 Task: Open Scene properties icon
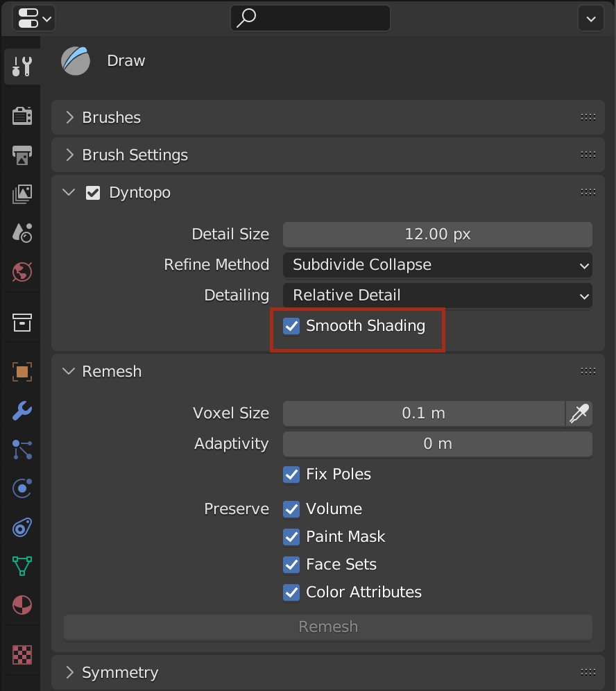click(22, 232)
